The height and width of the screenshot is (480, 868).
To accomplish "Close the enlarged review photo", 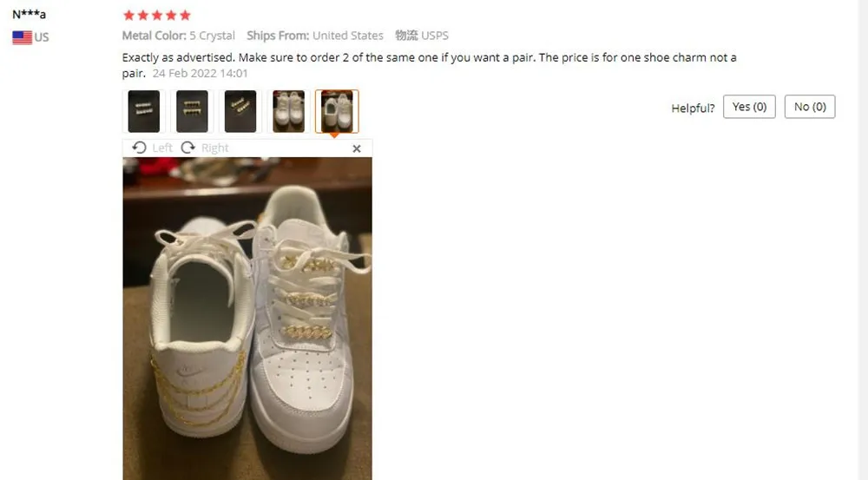I will point(357,148).
